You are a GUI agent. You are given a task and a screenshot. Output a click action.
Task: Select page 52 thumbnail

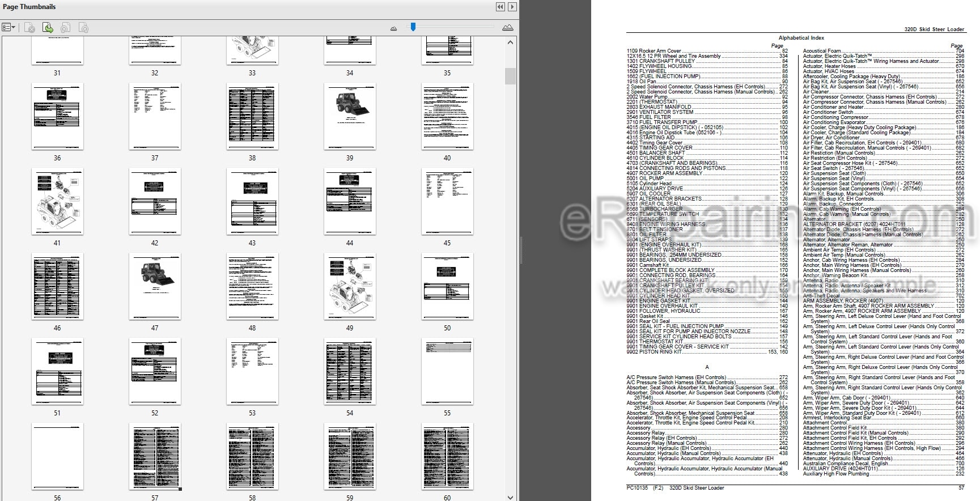pyautogui.click(x=155, y=371)
